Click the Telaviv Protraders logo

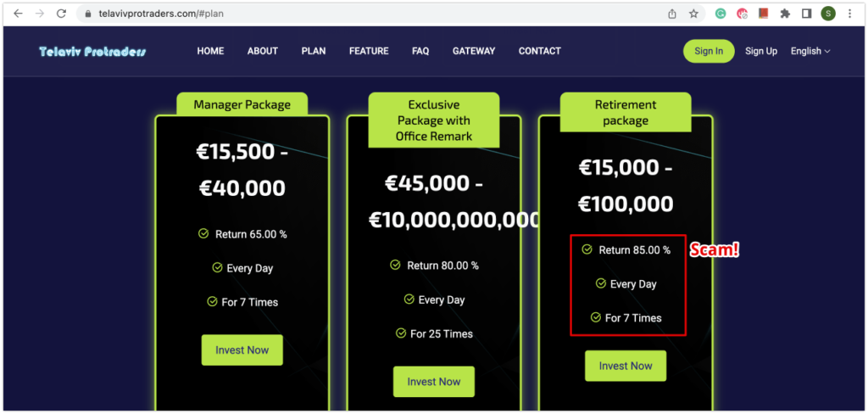point(93,52)
